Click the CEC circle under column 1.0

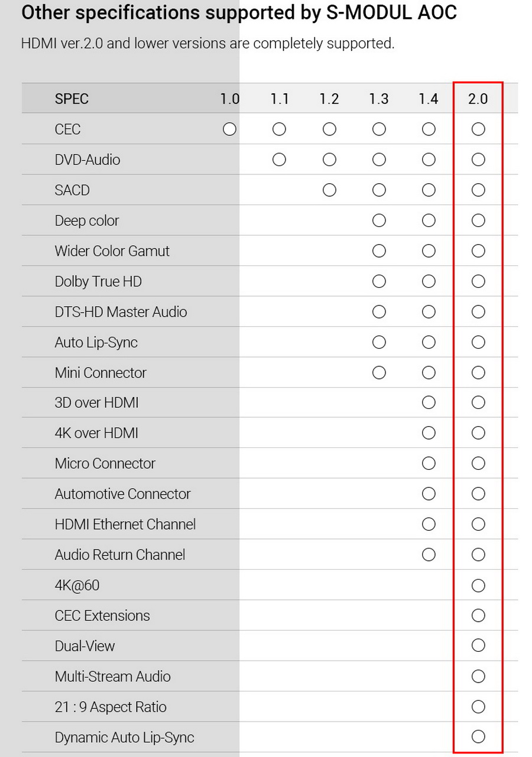click(x=229, y=129)
